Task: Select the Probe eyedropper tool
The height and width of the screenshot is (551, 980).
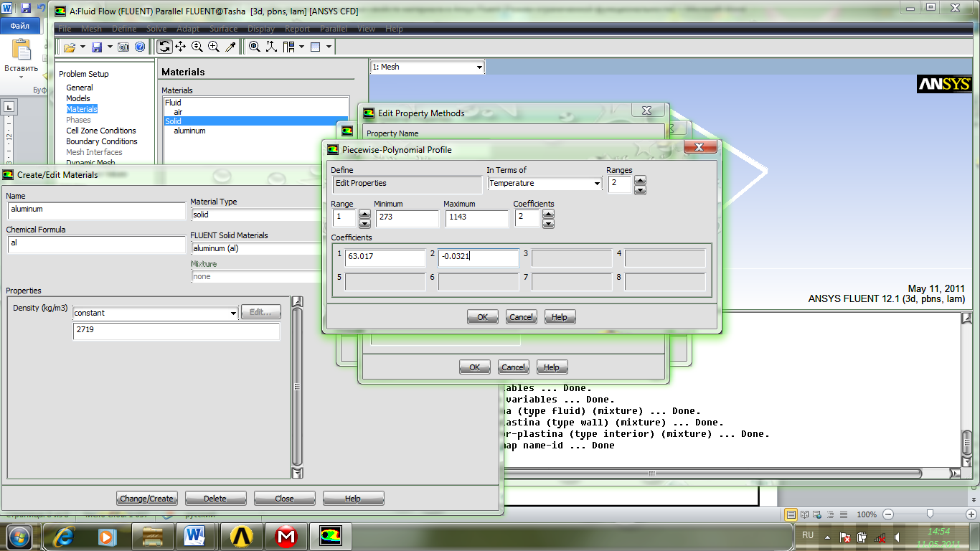Action: tap(230, 47)
